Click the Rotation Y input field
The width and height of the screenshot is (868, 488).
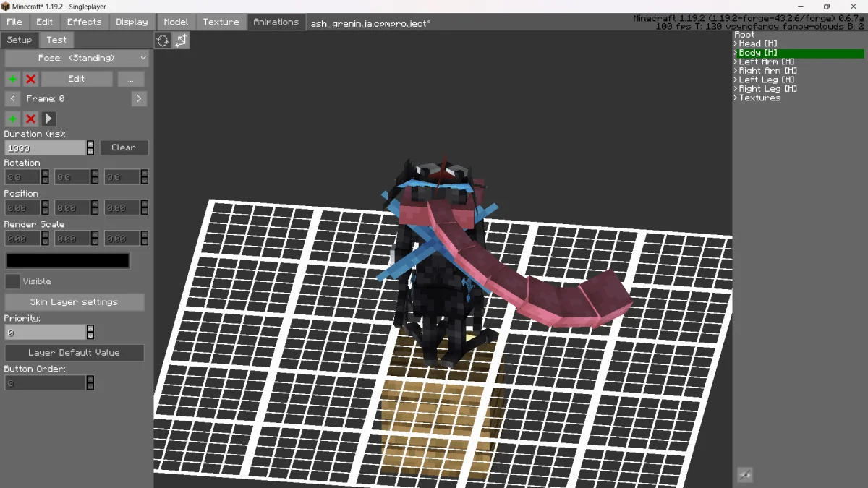(72, 177)
